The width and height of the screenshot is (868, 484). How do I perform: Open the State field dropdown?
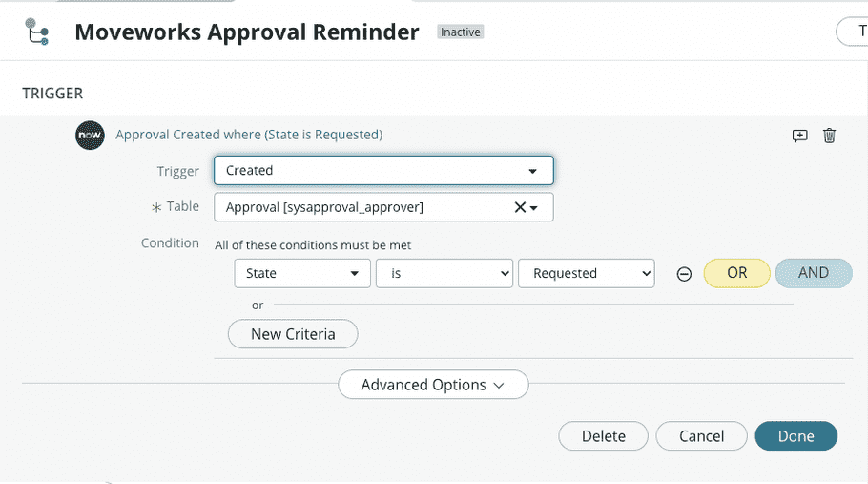pos(302,274)
